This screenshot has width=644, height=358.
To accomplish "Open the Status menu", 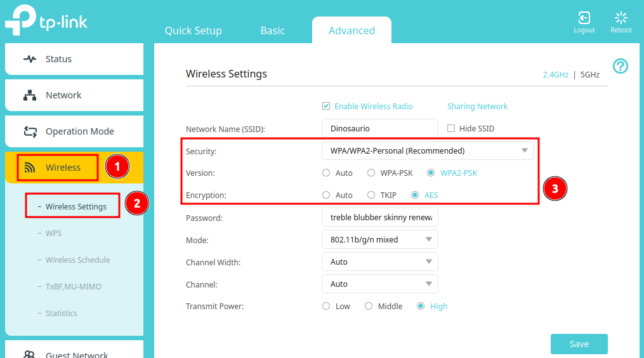I will [74, 59].
